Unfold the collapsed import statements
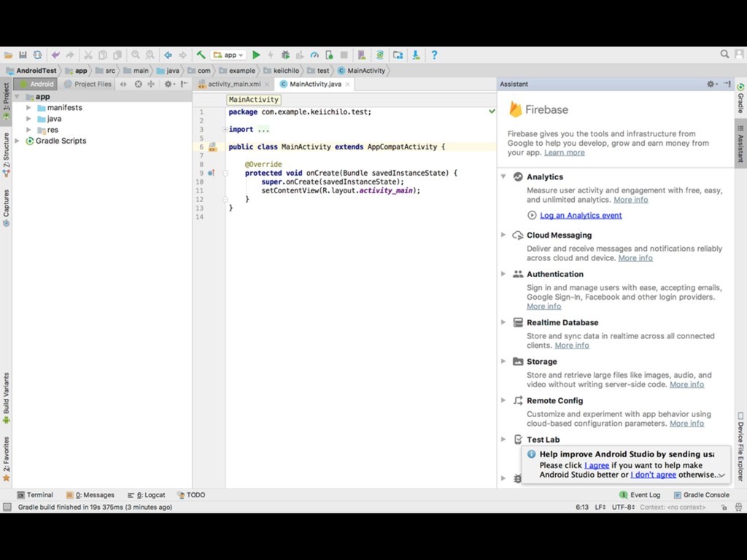 225,130
